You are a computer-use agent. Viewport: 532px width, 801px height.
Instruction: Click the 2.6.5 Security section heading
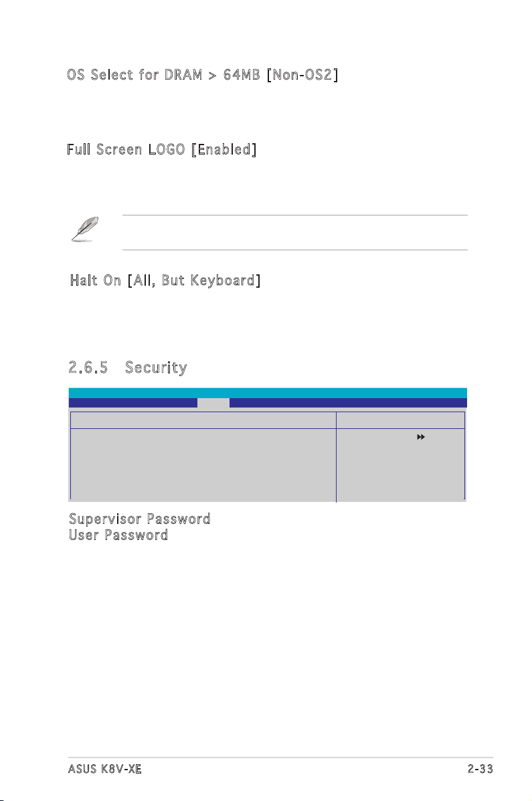click(128, 368)
